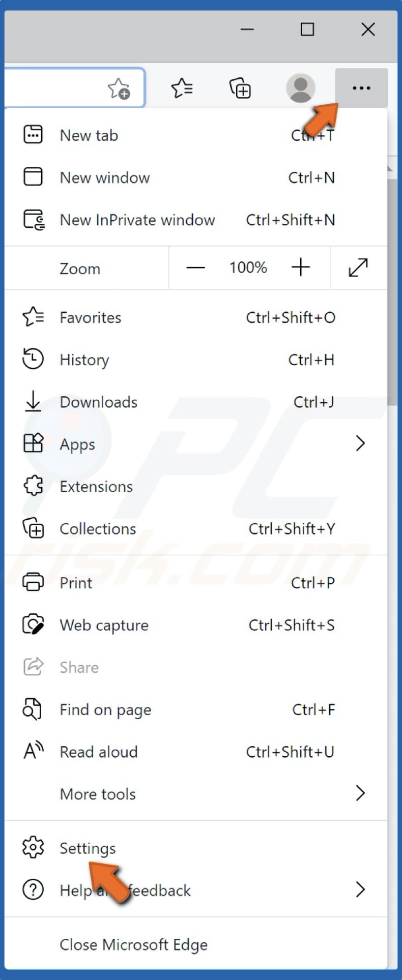Expand the More tools submenu
Image resolution: width=402 pixels, height=980 pixels.
click(x=361, y=793)
